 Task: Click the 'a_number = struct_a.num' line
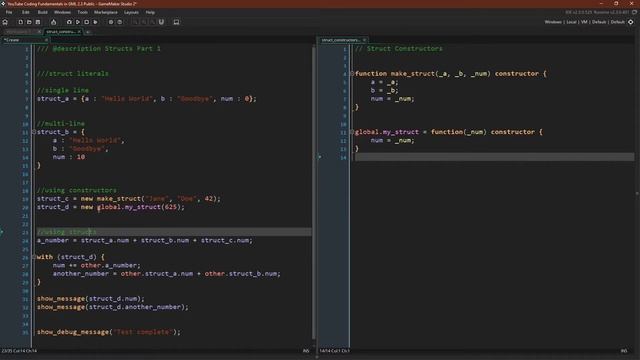tap(144, 240)
